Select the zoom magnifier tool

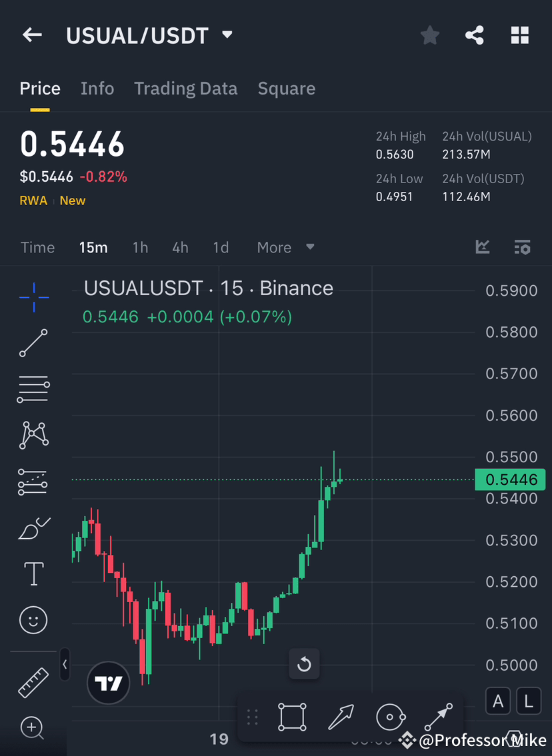[33, 728]
